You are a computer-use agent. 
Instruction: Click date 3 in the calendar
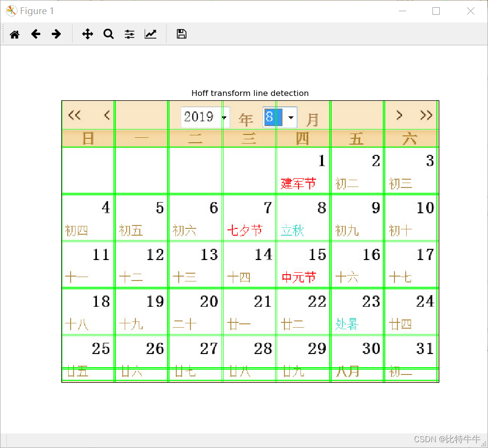(x=430, y=161)
